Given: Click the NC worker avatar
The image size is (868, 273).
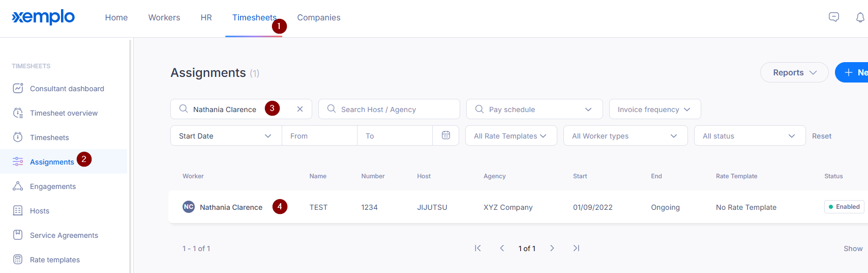Looking at the screenshot, I should coord(189,207).
